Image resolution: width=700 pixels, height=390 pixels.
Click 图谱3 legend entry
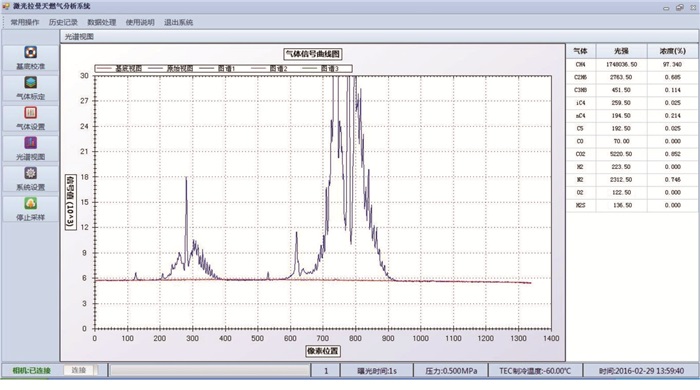point(321,68)
